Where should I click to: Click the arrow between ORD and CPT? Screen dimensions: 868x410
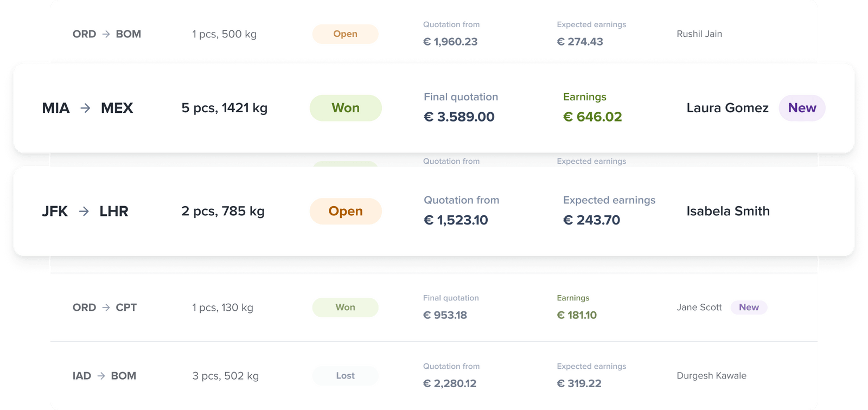pos(105,307)
